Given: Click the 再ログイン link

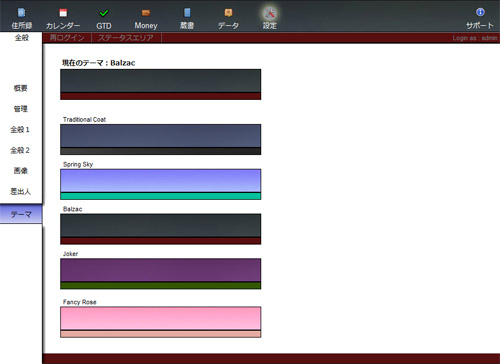Looking at the screenshot, I should 67,38.
